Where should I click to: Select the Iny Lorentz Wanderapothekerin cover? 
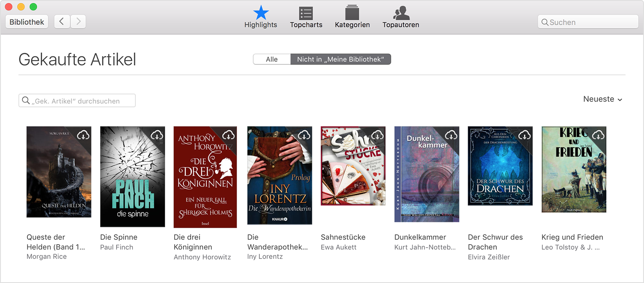click(279, 175)
